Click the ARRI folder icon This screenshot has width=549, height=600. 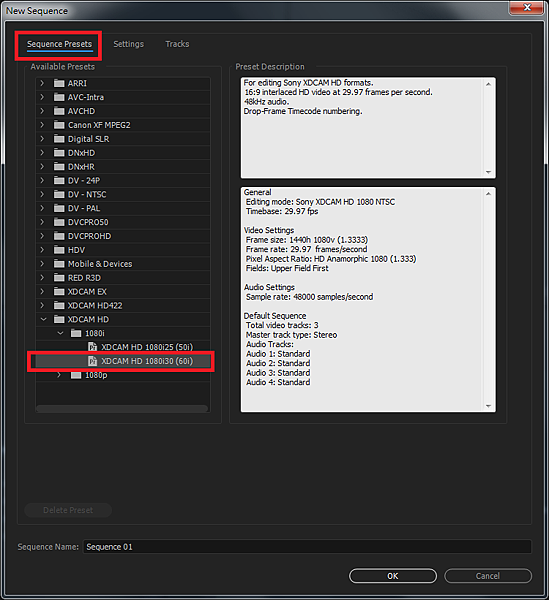point(59,83)
